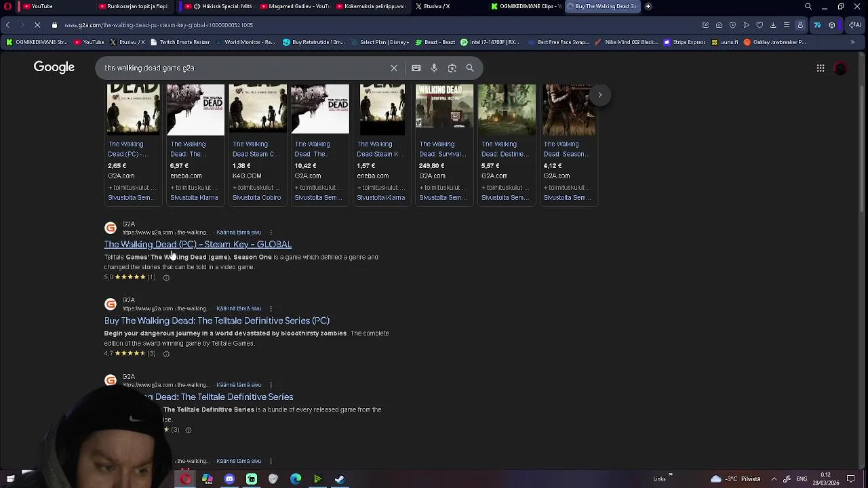Start voice search microphone
868x488 pixels.
434,68
